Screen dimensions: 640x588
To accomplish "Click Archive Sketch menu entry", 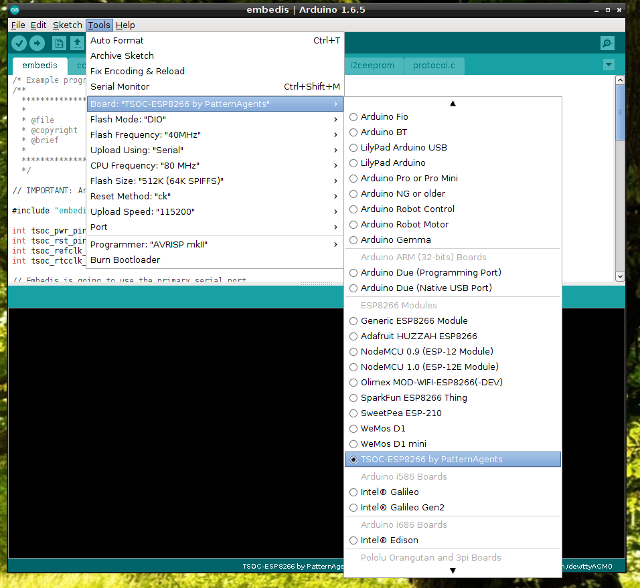I will click(215, 56).
